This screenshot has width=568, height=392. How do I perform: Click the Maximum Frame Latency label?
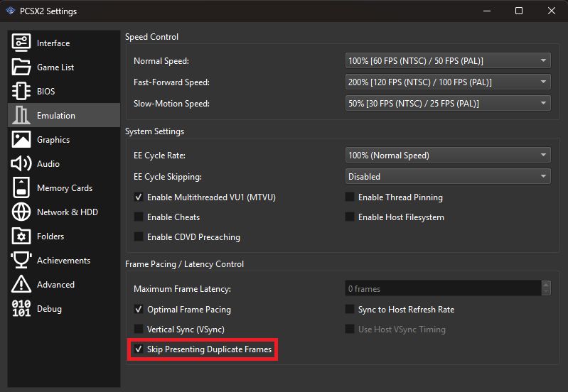[182, 289]
